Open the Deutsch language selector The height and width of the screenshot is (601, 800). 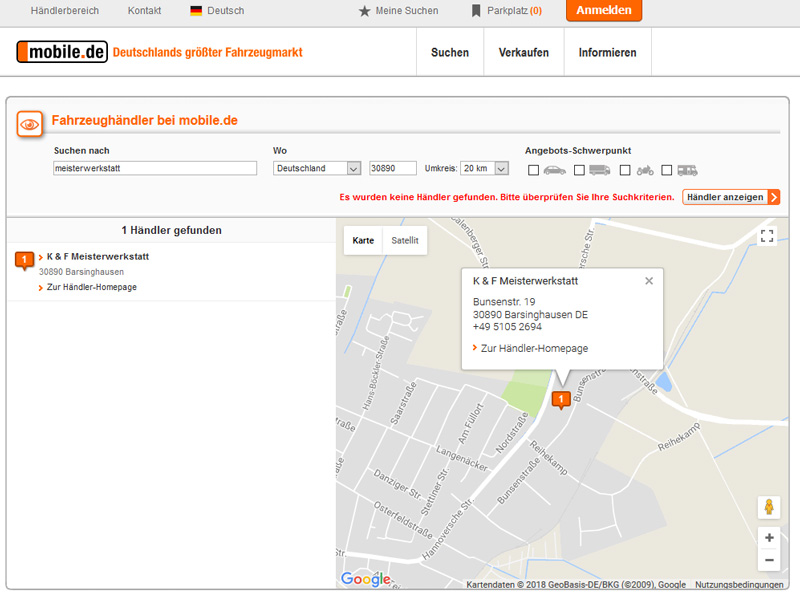217,11
